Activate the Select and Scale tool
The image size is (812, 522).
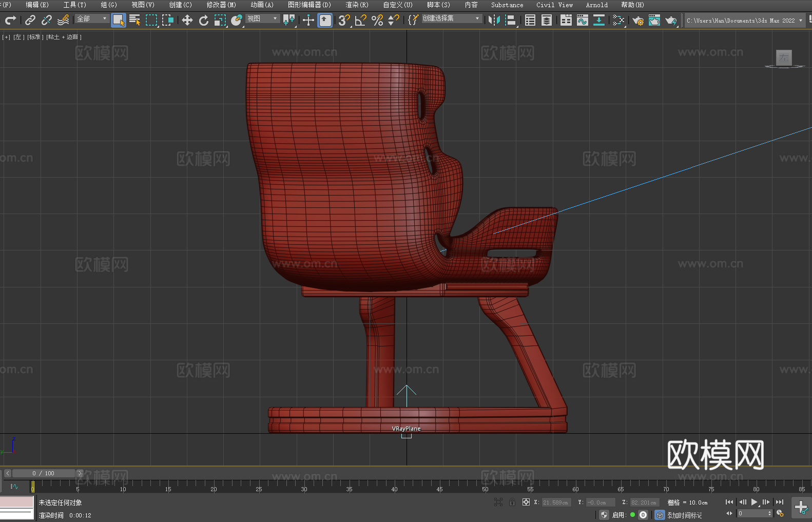point(220,20)
